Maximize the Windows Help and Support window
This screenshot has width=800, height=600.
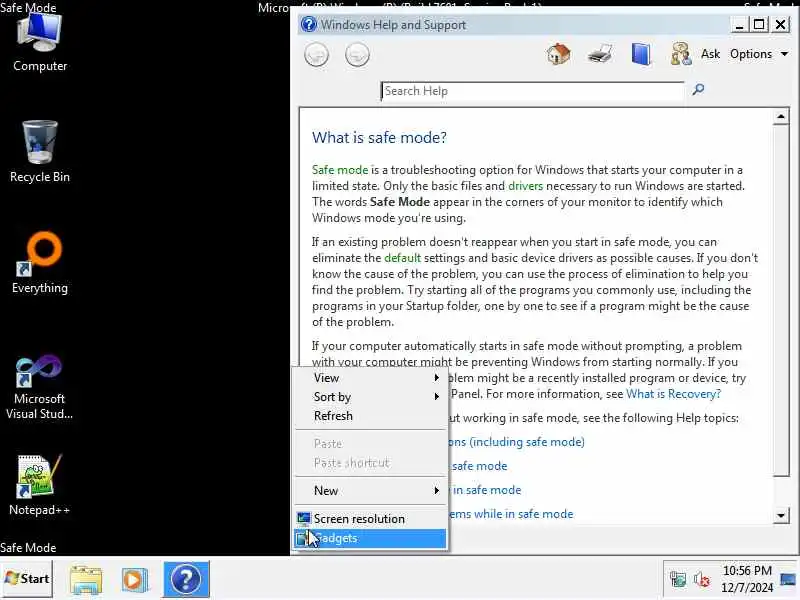pyautogui.click(x=759, y=24)
